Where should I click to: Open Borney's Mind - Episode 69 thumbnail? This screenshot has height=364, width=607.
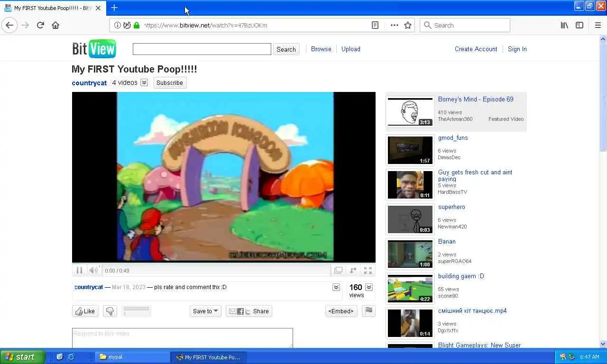[x=410, y=112]
